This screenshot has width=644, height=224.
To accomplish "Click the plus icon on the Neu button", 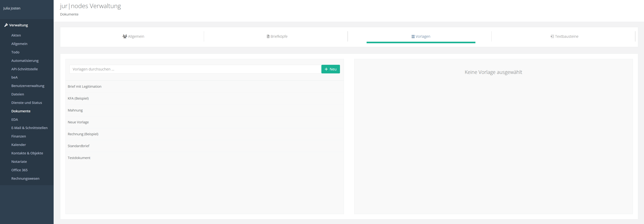I will coord(326,69).
